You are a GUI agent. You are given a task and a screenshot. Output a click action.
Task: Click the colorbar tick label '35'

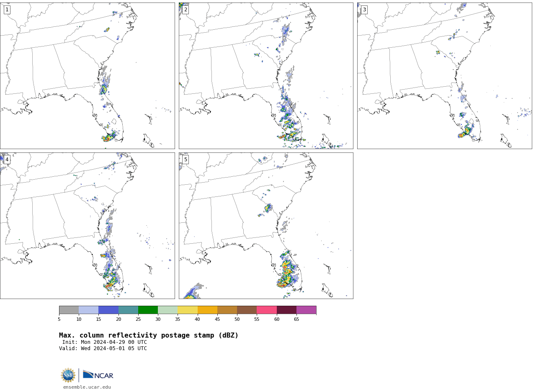tap(178, 320)
